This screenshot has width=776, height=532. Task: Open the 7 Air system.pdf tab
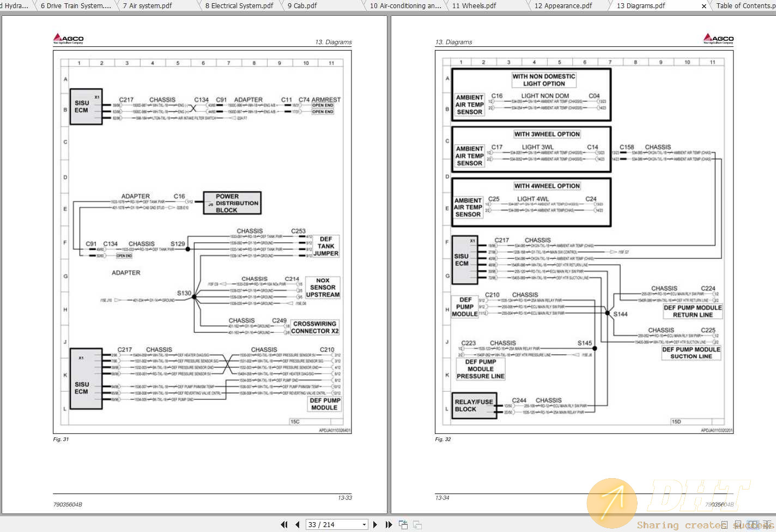147,5
